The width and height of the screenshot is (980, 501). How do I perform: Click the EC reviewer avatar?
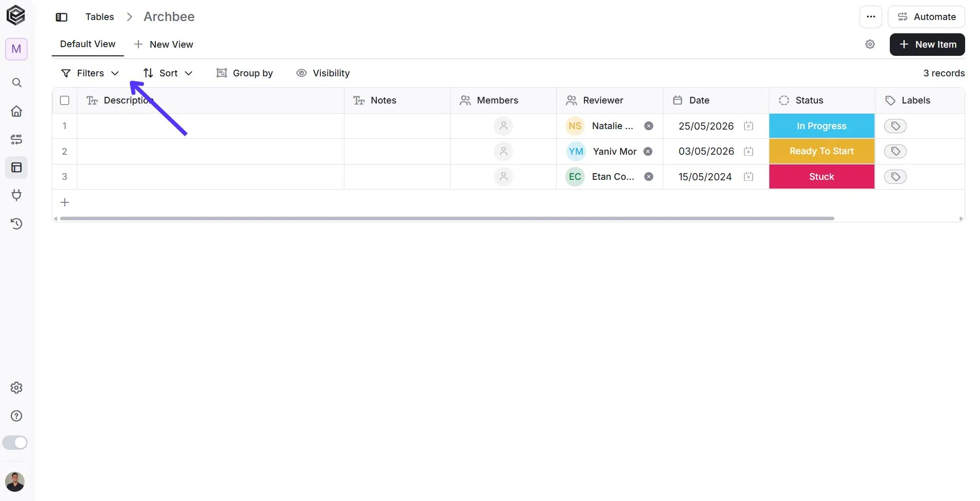pos(575,177)
